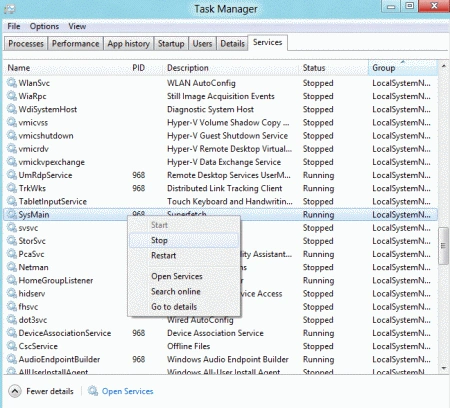Select the TrkWks service icon
The width and height of the screenshot is (450, 408).
(x=12, y=188)
